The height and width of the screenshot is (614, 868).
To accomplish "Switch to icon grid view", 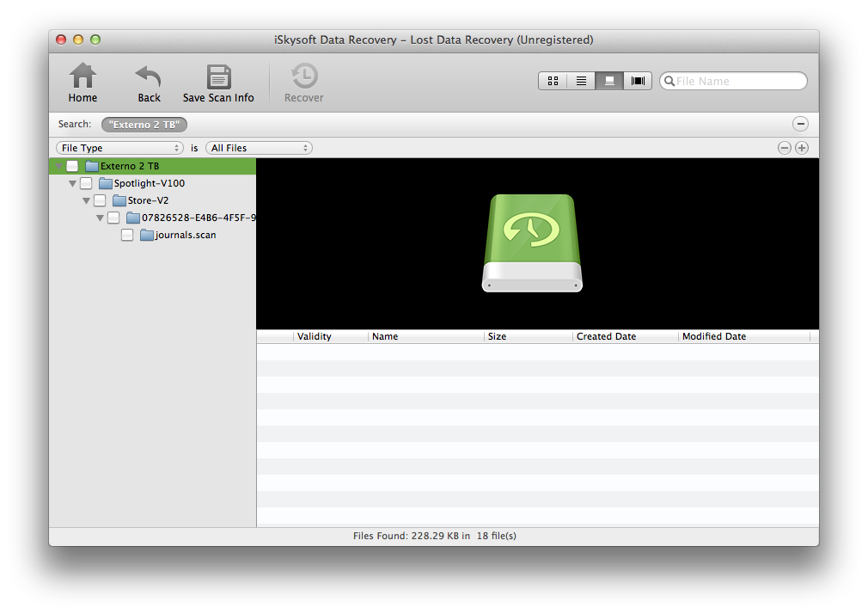I will (x=553, y=81).
